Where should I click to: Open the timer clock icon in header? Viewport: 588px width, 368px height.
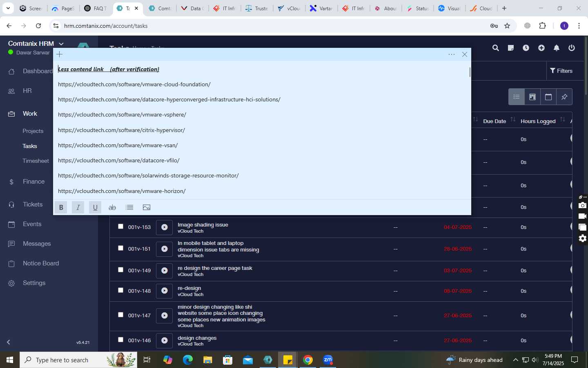click(x=526, y=48)
